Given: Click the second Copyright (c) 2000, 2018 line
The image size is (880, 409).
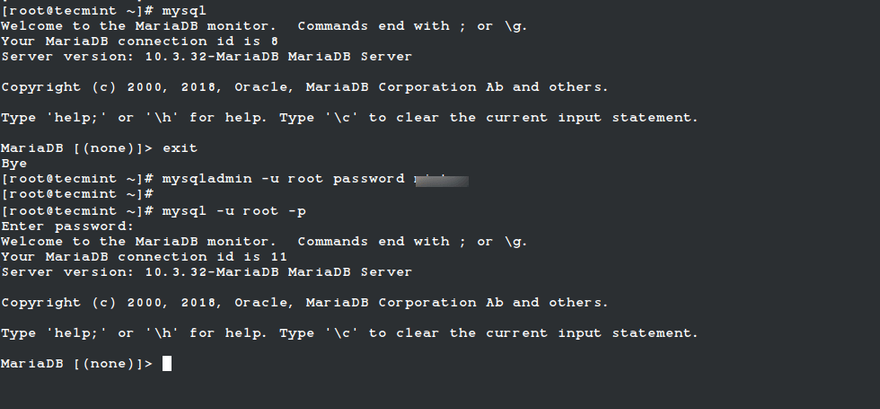Looking at the screenshot, I should click(x=304, y=302).
